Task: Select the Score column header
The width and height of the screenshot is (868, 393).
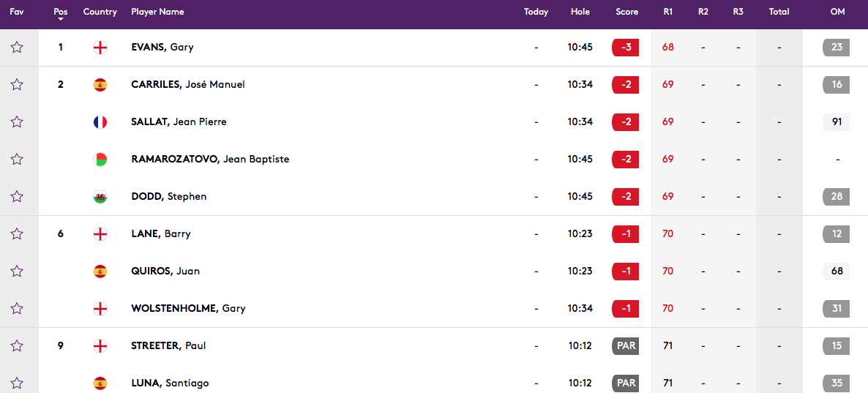Action: pos(626,12)
